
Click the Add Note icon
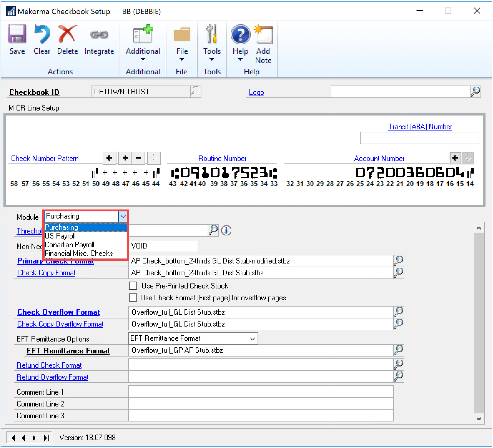pos(264,35)
